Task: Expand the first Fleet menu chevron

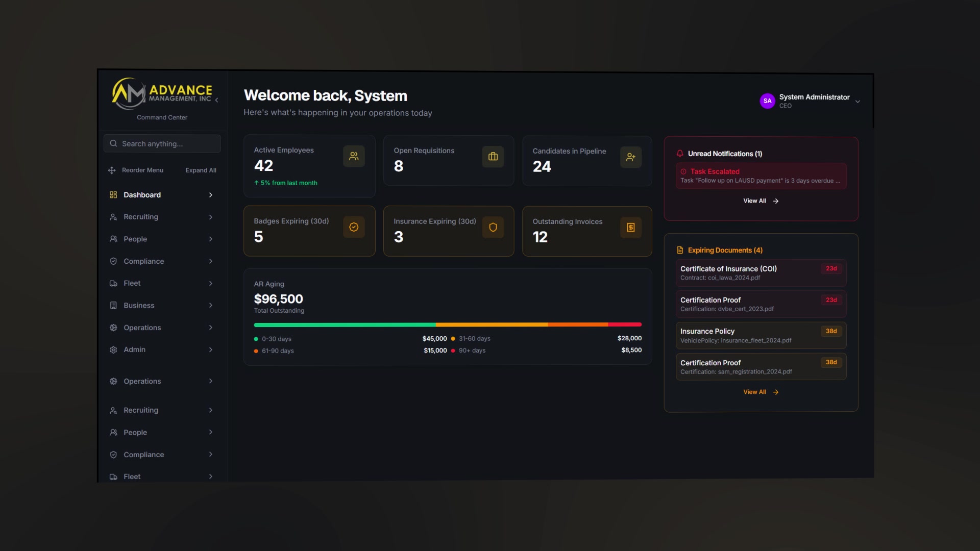Action: tap(211, 283)
